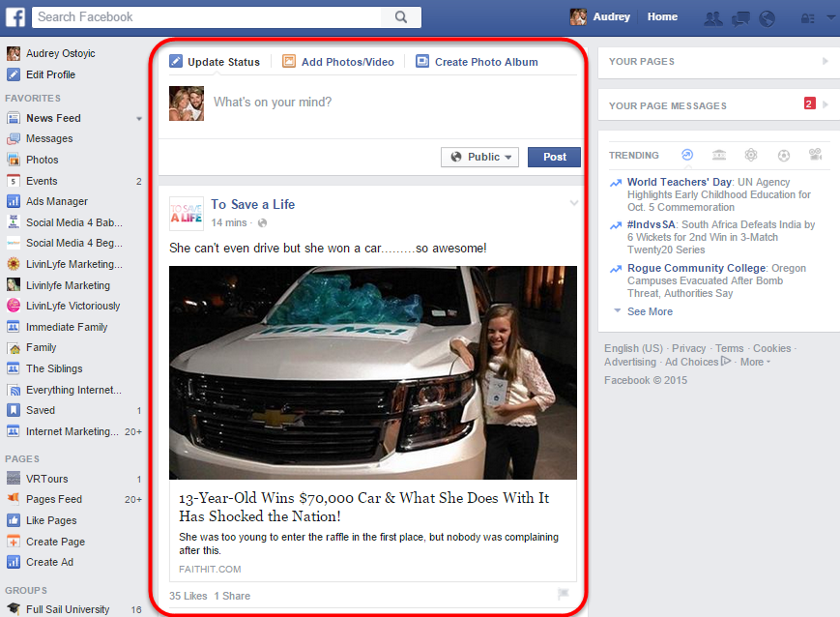The height and width of the screenshot is (617, 840).
Task: Click the Messages sidebar icon
Action: point(14,139)
